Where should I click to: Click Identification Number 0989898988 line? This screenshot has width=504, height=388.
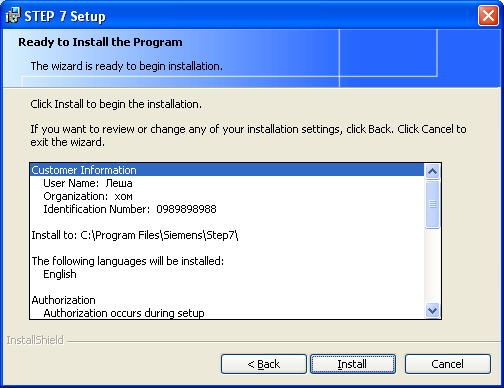coord(130,209)
